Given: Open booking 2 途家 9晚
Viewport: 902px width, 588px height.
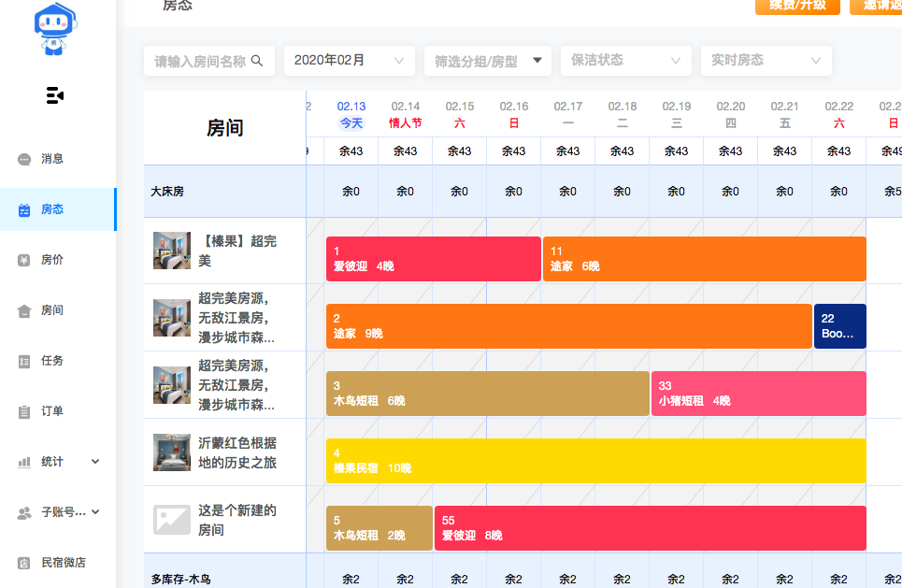Looking at the screenshot, I should click(x=569, y=326).
